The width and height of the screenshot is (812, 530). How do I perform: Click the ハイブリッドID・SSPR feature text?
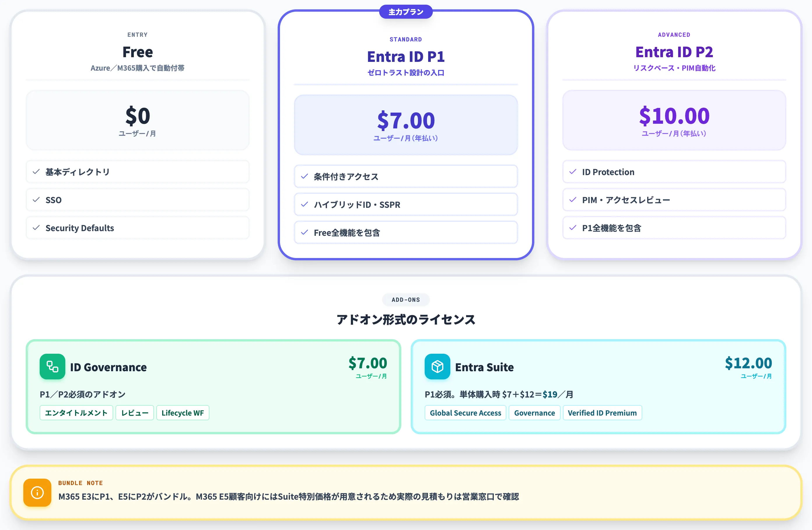click(x=357, y=205)
